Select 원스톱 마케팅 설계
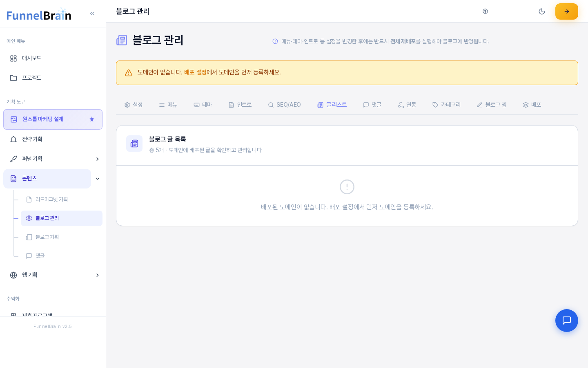Screen dimensions: 588x368 coord(53,119)
